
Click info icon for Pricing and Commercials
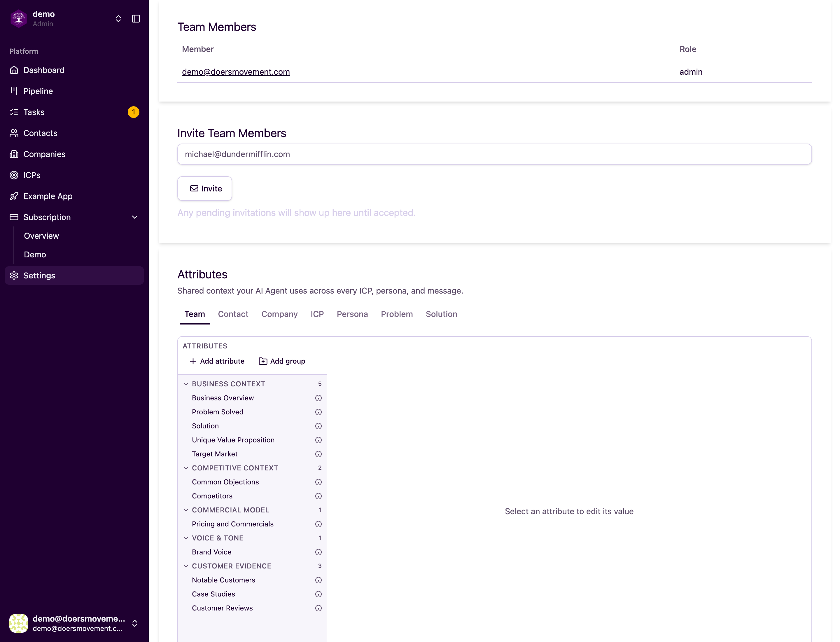pyautogui.click(x=318, y=524)
